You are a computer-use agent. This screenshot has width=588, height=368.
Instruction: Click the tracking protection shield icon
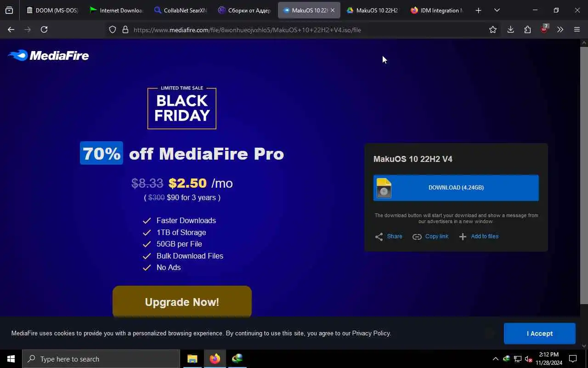point(113,29)
